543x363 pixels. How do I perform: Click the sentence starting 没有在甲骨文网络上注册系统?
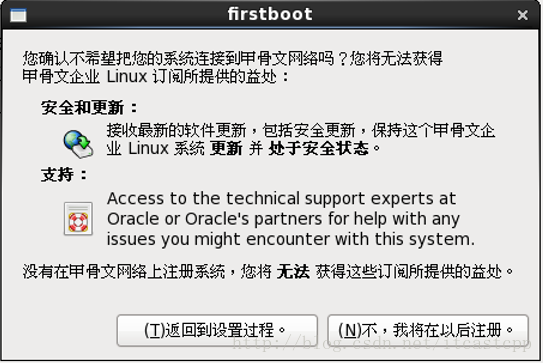(x=268, y=272)
